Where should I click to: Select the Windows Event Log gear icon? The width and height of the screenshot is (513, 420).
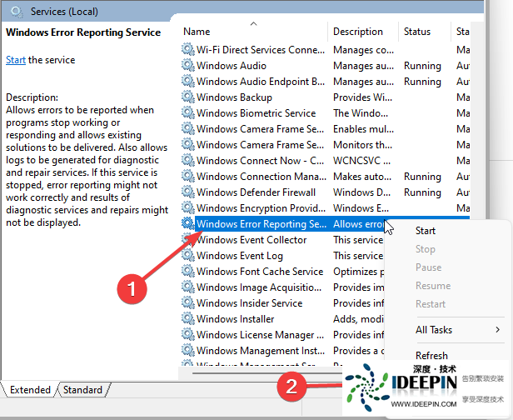[187, 256]
